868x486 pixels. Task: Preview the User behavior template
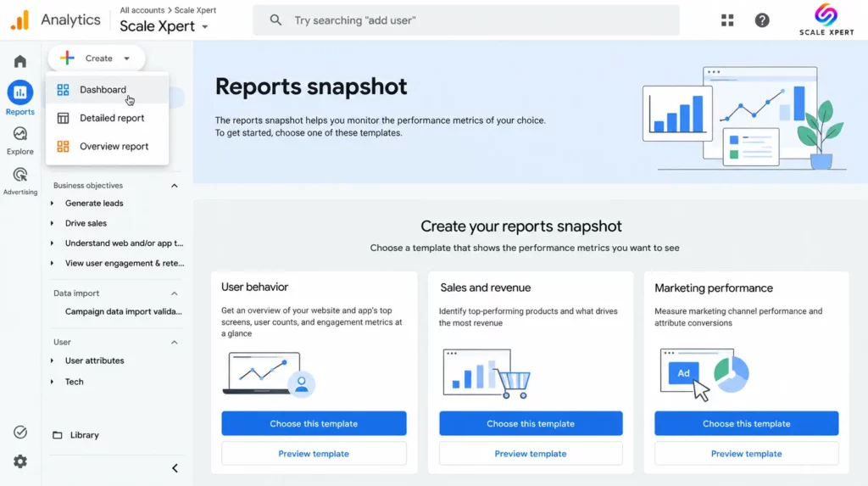(314, 454)
